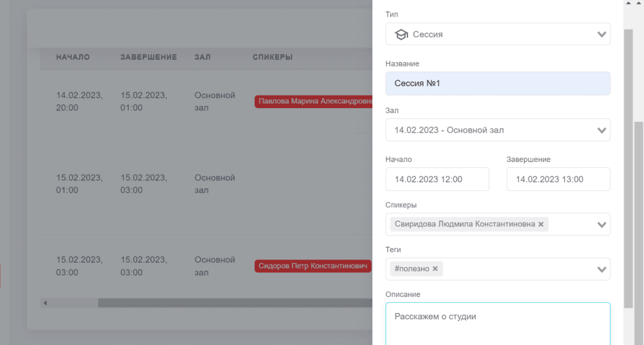Image resolution: width=644 pixels, height=345 pixels.
Task: Click the Название field with Сессия №1
Action: 498,84
